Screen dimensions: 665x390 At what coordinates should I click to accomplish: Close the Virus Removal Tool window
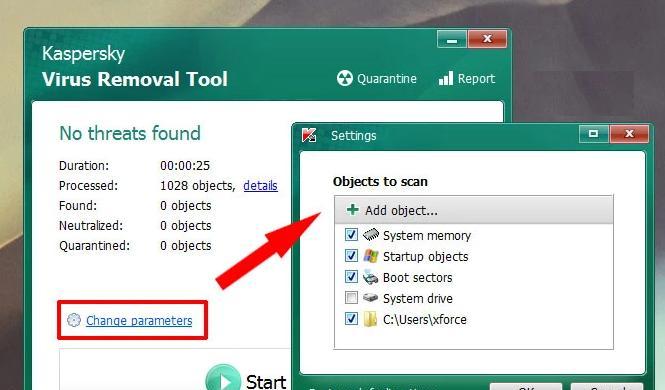pyautogui.click(x=487, y=39)
